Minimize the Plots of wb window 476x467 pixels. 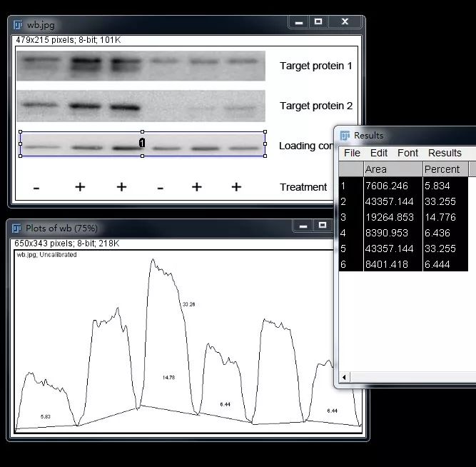click(x=303, y=226)
